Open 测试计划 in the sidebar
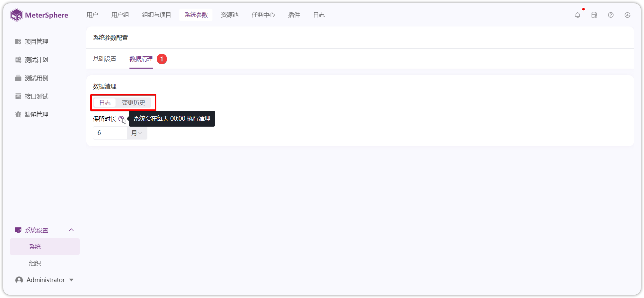 click(x=32, y=60)
